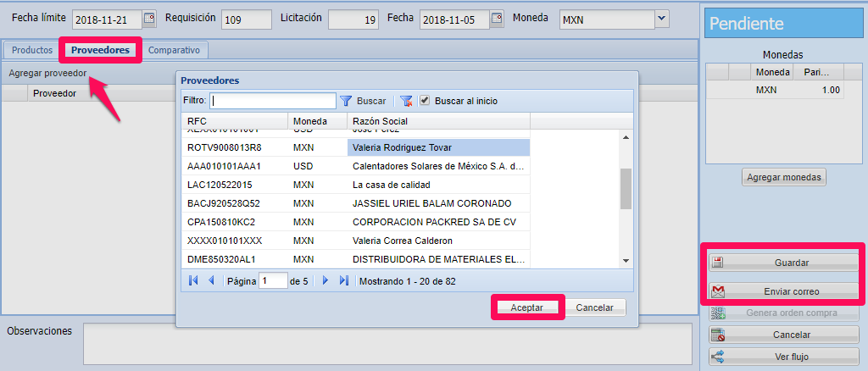
Task: Select the La casa de calidad row
Action: pyautogui.click(x=392, y=185)
